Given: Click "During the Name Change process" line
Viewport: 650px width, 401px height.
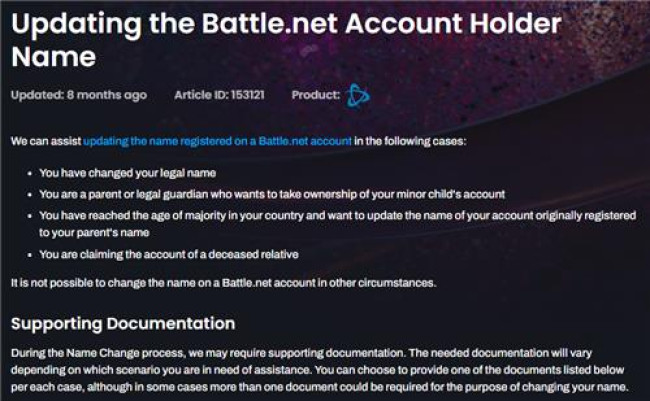Looking at the screenshot, I should [301, 353].
